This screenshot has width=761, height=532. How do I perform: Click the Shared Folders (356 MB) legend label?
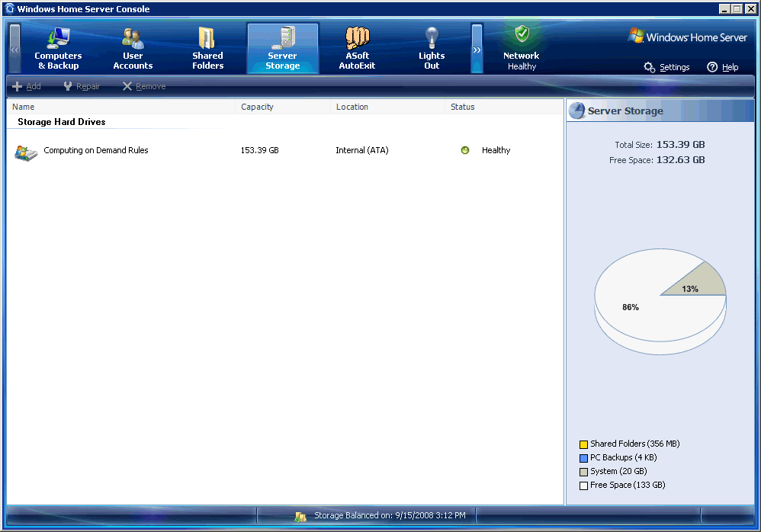[635, 444]
